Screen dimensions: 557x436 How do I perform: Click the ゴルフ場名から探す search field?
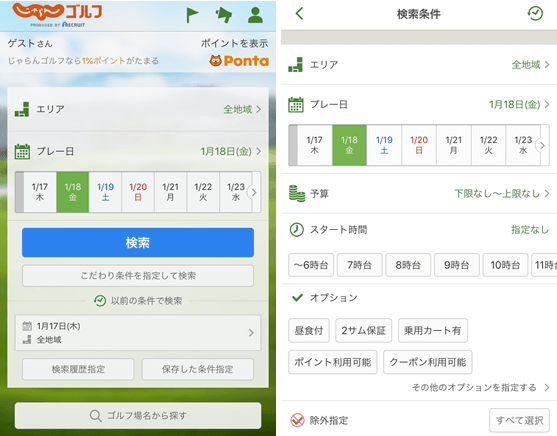(x=138, y=415)
